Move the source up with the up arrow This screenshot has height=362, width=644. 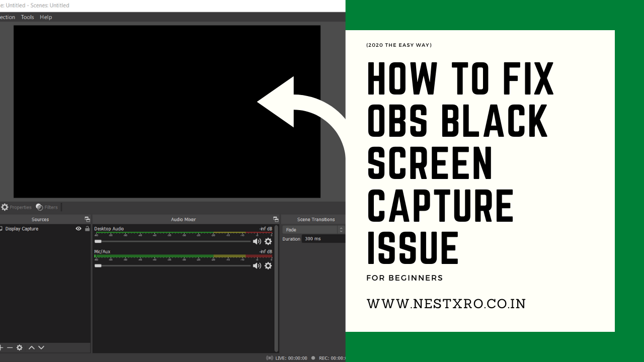pos(32,347)
